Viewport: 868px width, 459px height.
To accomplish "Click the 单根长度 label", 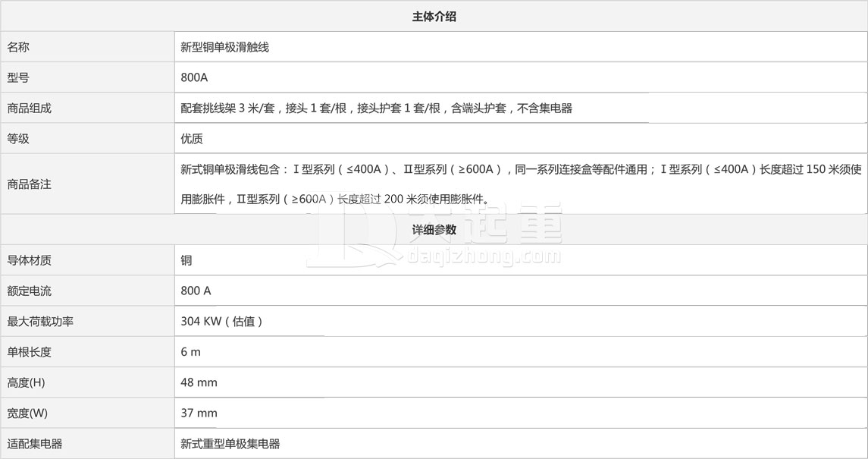I will 30,351.
